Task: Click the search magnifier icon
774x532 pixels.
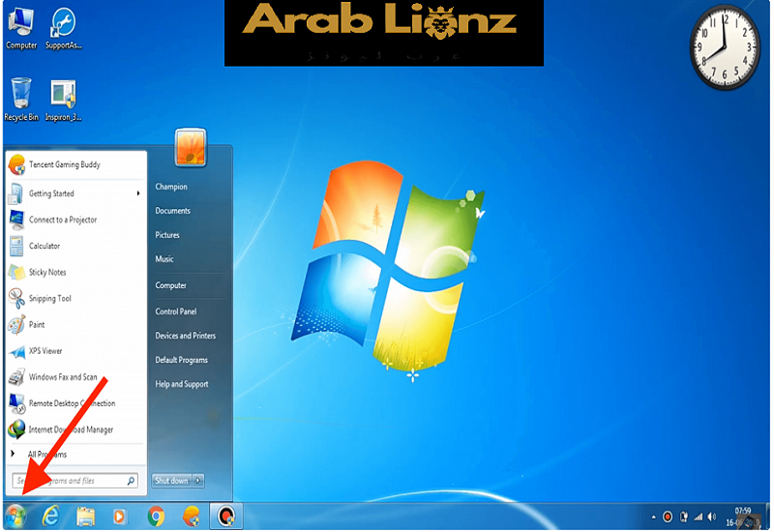Action: (132, 481)
